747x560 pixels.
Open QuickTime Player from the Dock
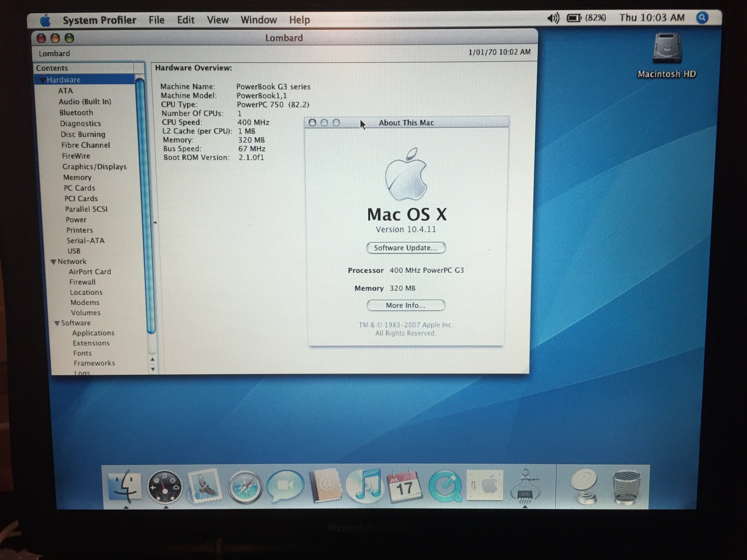pyautogui.click(x=445, y=486)
